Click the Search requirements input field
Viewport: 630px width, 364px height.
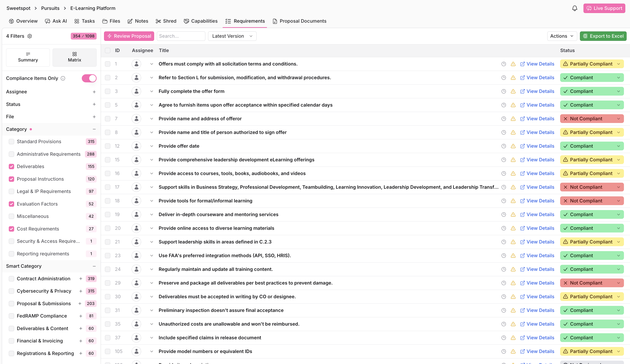point(181,36)
